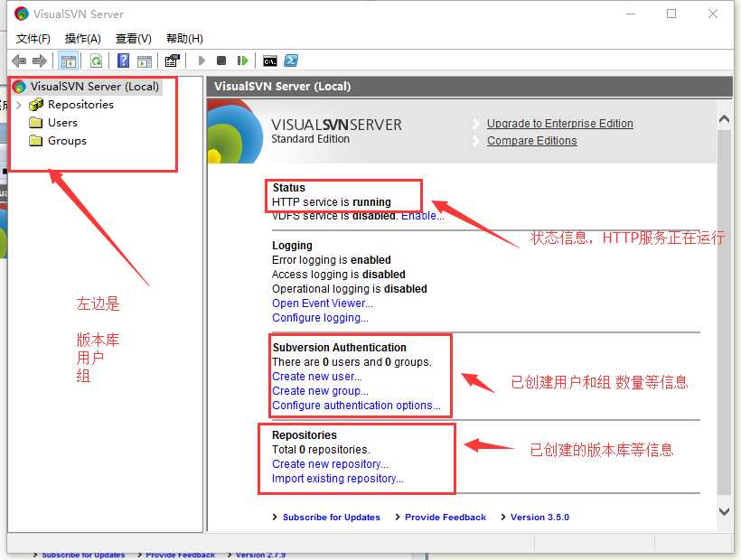The height and width of the screenshot is (560, 741).
Task: Click the Back arrow toolbar icon
Action: 19,61
